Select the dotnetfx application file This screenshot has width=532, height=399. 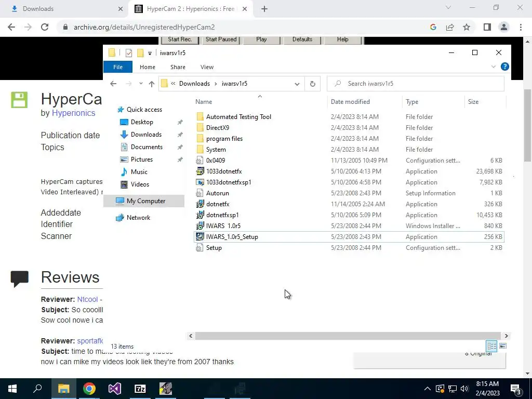click(218, 204)
